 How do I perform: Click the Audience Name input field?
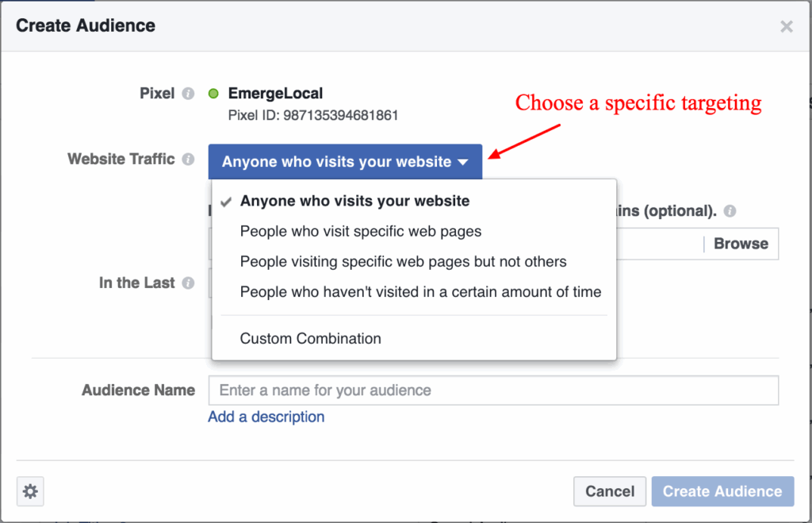tap(493, 390)
